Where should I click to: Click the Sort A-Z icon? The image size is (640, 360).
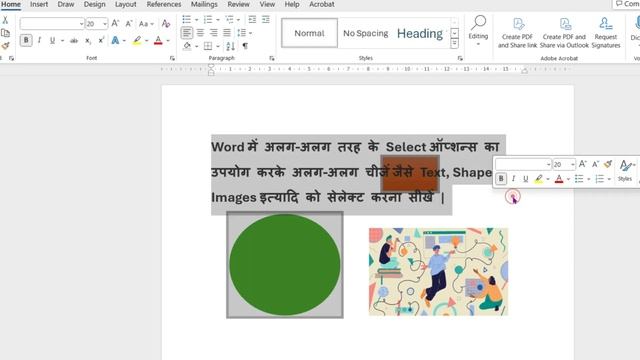230,46
